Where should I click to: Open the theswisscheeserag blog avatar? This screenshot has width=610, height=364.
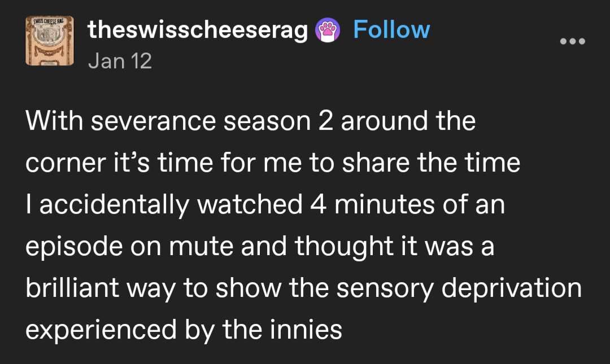pos(50,40)
